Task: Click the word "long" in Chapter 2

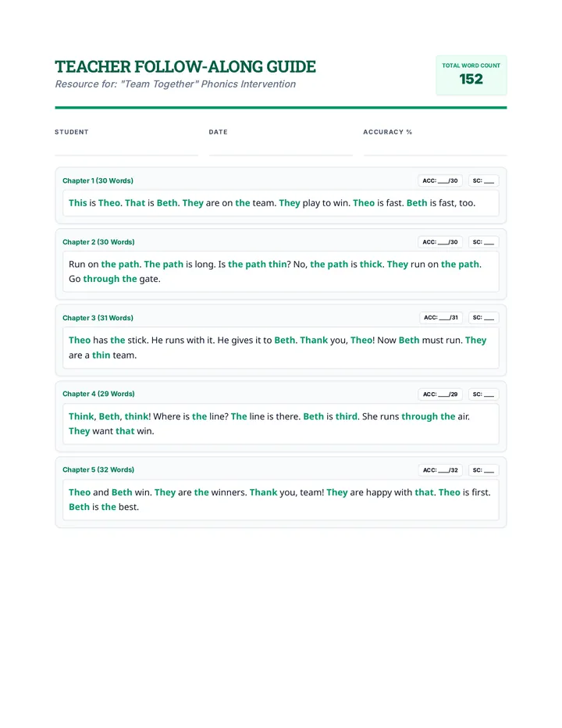Action: 204,264
